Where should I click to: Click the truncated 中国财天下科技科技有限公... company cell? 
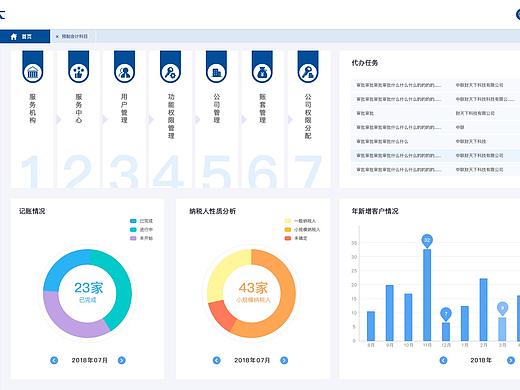tap(485, 99)
